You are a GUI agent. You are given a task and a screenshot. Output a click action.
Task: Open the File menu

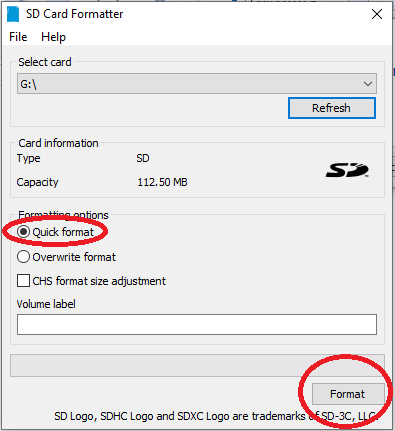click(18, 37)
